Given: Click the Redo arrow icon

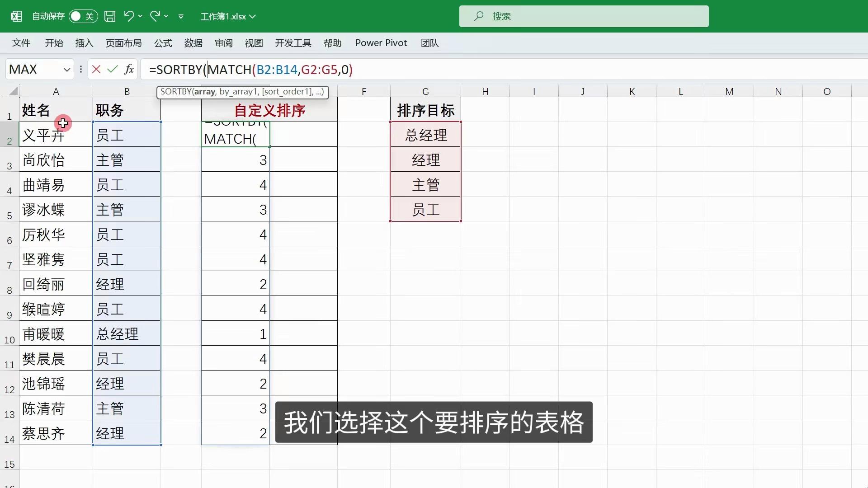Looking at the screenshot, I should pos(155,16).
